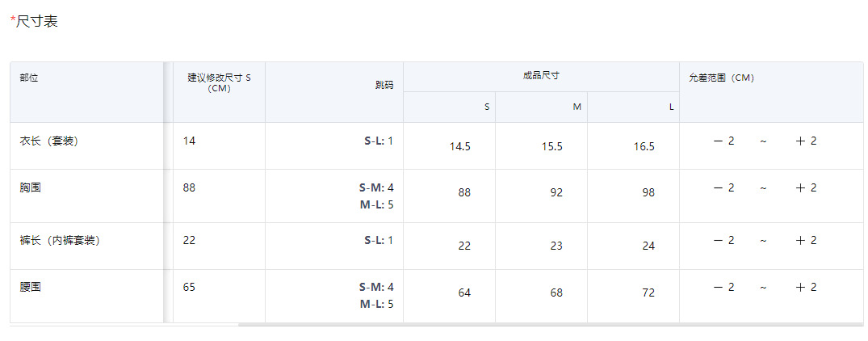Select the 部位 column header
868x341 pixels.
(x=29, y=78)
